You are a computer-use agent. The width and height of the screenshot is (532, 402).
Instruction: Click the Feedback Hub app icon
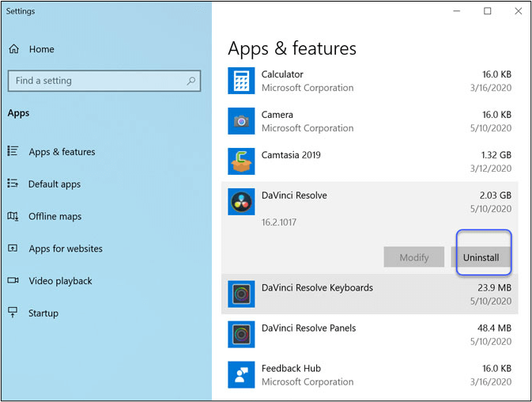point(241,375)
